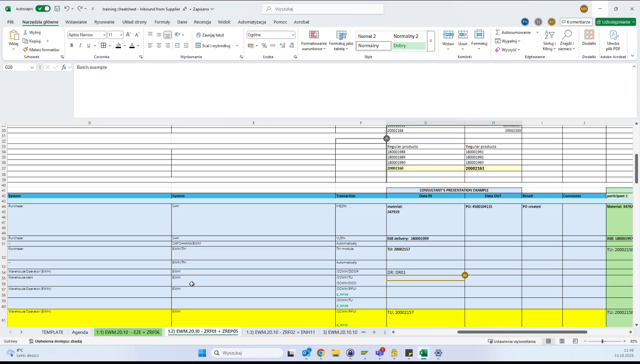Toggle underline formatting
The height and width of the screenshot is (364, 640).
pyautogui.click(x=88, y=45)
